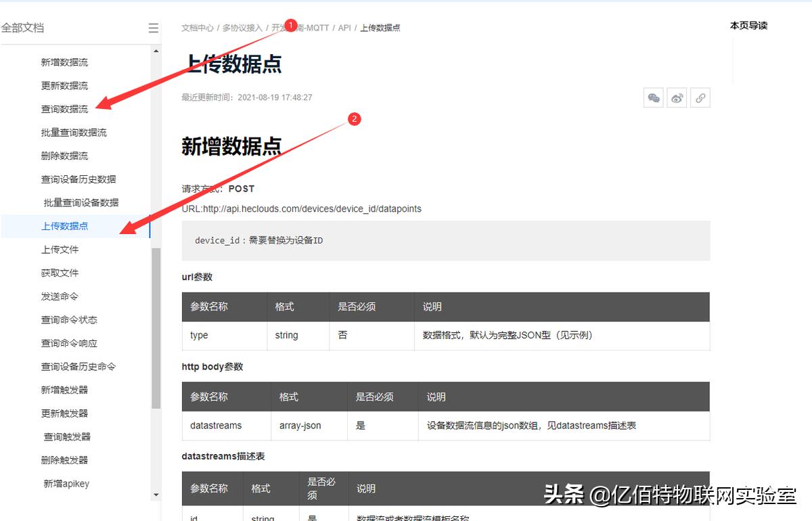The width and height of the screenshot is (812, 521).
Task: Open the 获取文件 documentation page
Action: (60, 272)
